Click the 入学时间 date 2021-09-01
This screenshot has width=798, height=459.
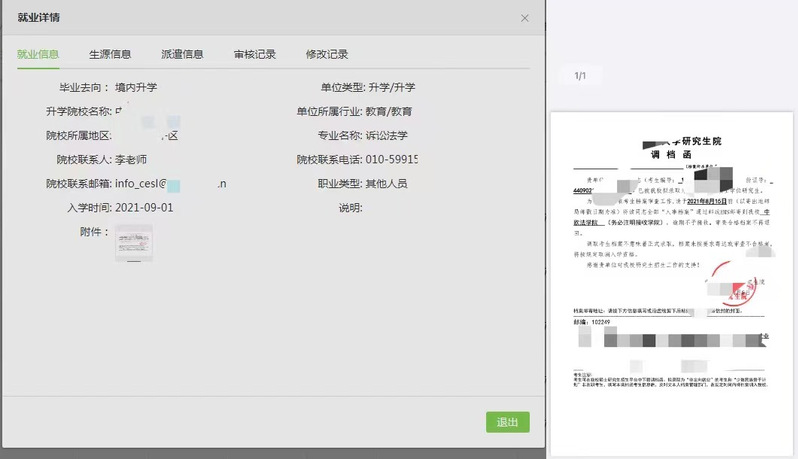144,208
